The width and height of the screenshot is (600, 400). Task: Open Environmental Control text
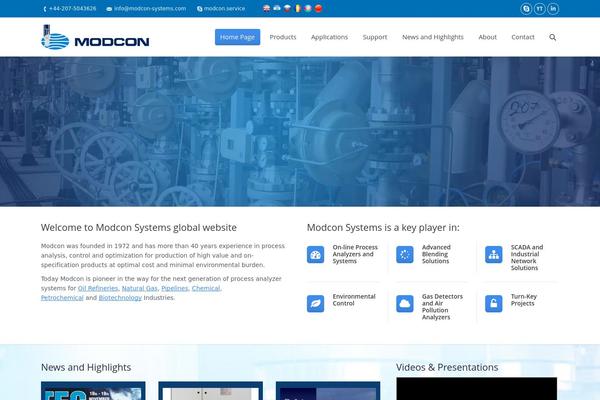(x=354, y=300)
